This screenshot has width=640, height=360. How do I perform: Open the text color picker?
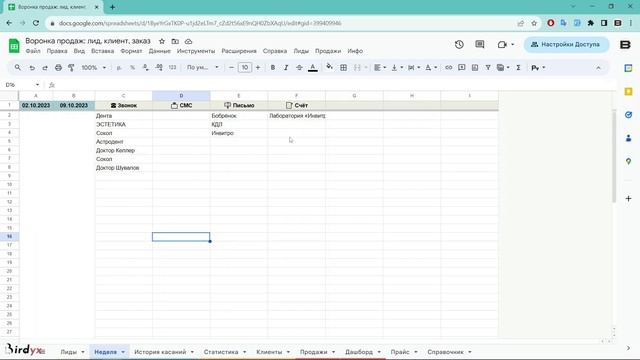(313, 67)
